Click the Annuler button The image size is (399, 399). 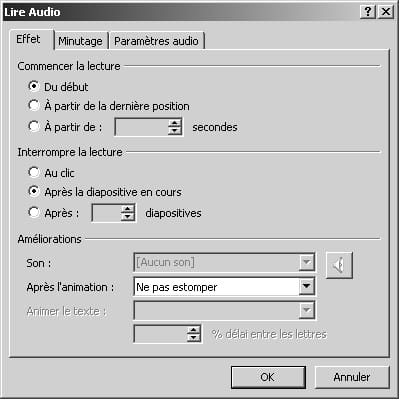coord(352,377)
